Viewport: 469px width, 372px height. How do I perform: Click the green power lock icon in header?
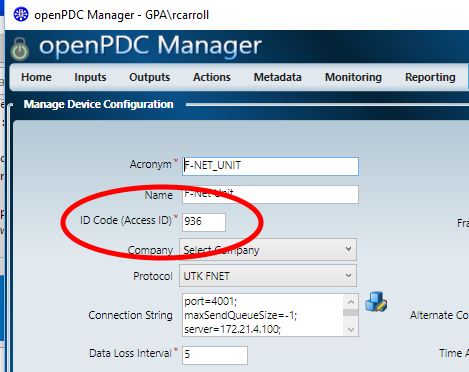click(20, 49)
